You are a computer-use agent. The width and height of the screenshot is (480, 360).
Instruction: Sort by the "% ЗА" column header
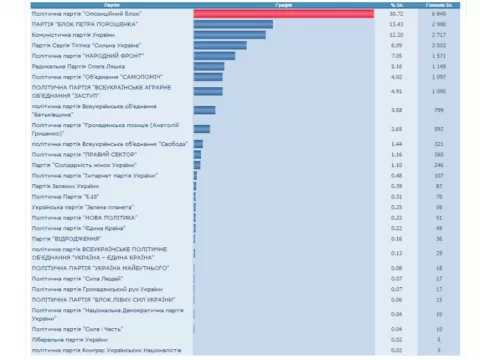(396, 5)
